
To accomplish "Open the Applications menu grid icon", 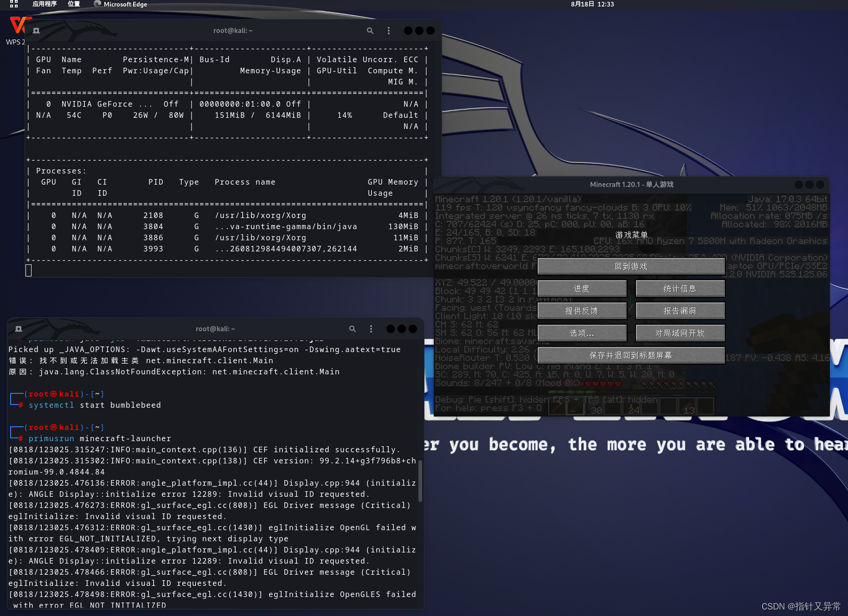I will [14, 4].
